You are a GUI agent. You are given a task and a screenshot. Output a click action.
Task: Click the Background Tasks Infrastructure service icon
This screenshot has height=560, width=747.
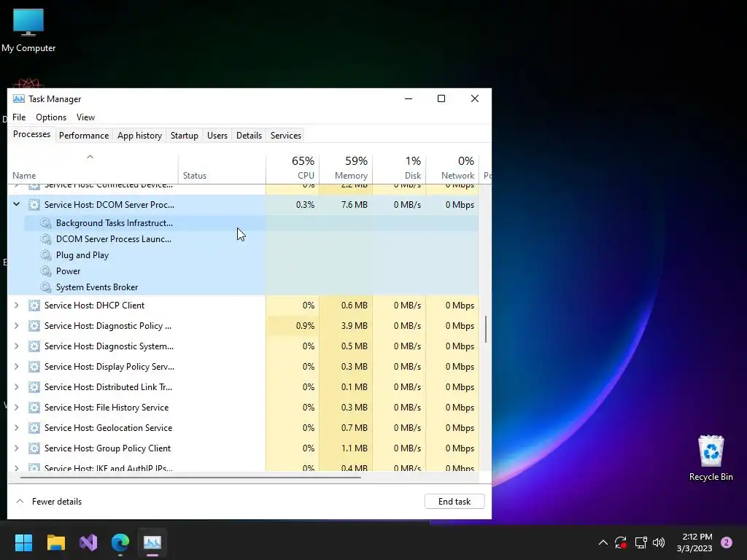[46, 223]
